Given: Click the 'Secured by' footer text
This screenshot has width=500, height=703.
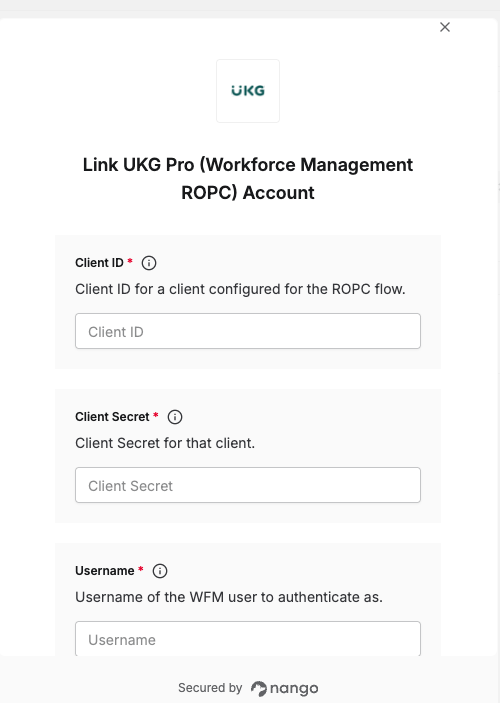Looking at the screenshot, I should click(x=210, y=688).
